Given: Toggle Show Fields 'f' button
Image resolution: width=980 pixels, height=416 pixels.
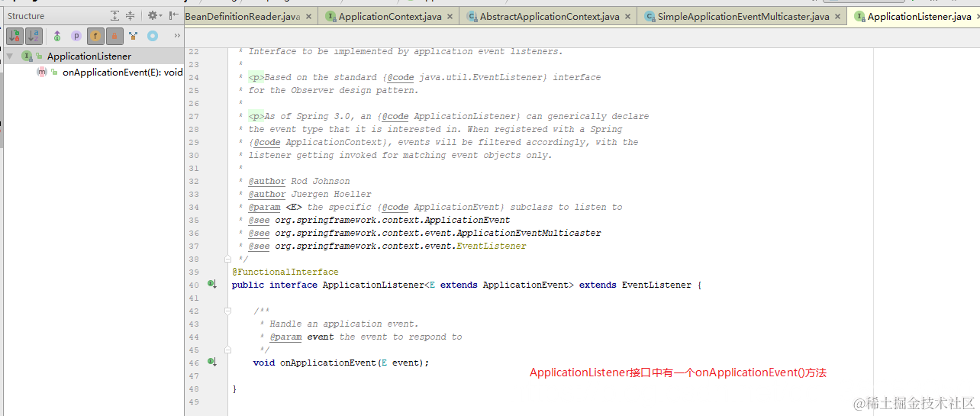Looking at the screenshot, I should click(95, 36).
